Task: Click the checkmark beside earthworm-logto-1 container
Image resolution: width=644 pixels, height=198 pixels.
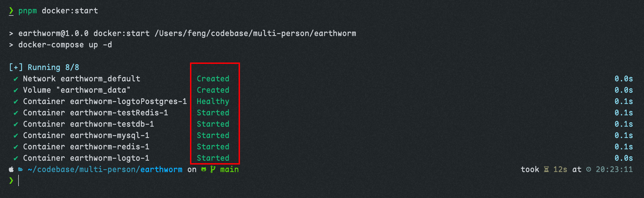Action: pos(16,158)
